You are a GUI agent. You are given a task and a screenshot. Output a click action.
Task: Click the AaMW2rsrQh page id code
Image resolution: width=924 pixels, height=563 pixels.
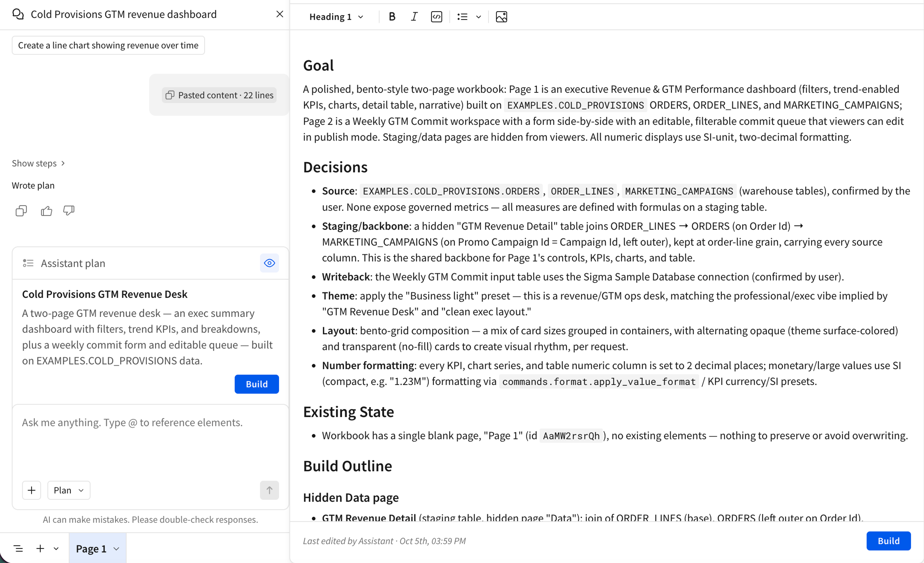coord(571,436)
